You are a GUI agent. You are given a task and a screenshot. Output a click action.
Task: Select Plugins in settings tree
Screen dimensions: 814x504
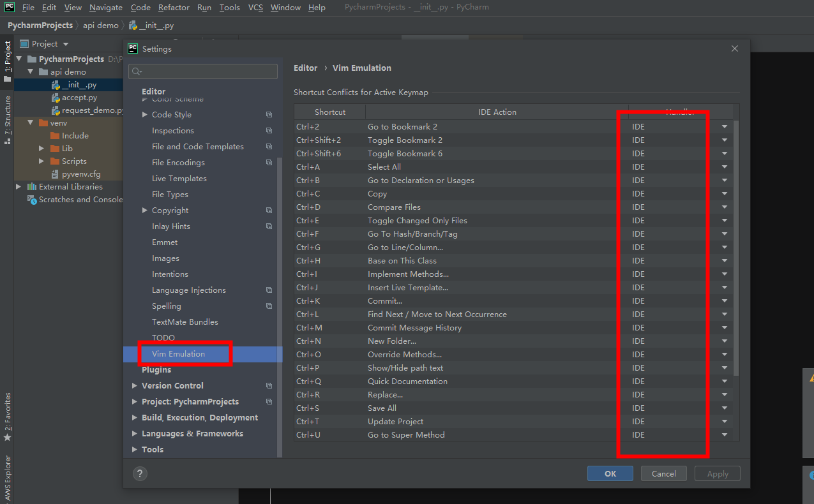156,370
